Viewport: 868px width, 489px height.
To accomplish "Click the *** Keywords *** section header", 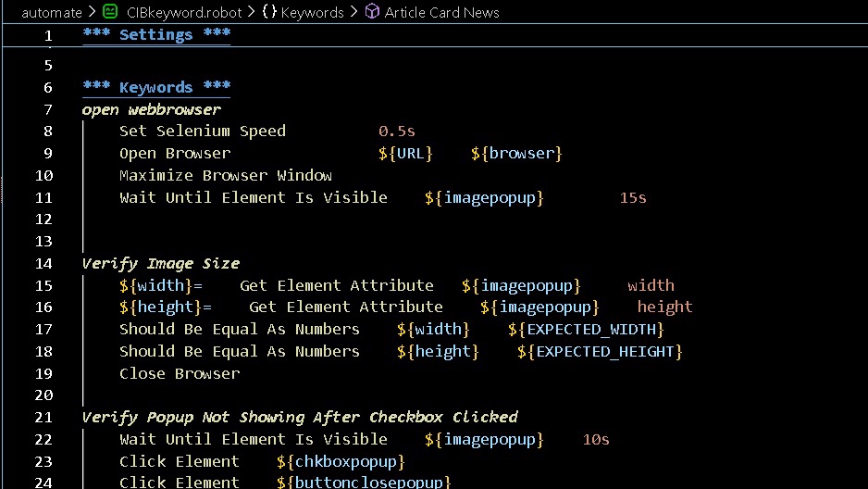I will [156, 87].
